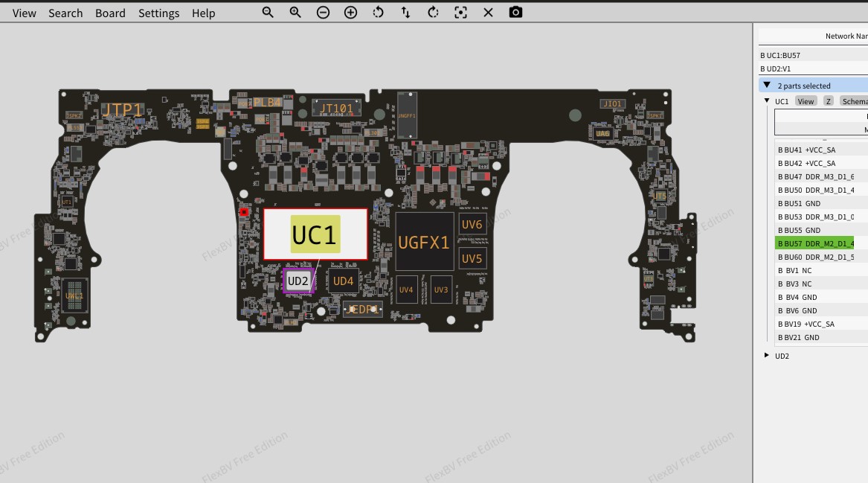The width and height of the screenshot is (868, 483).
Task: Select the JTP1 connector on board
Action: click(x=122, y=110)
